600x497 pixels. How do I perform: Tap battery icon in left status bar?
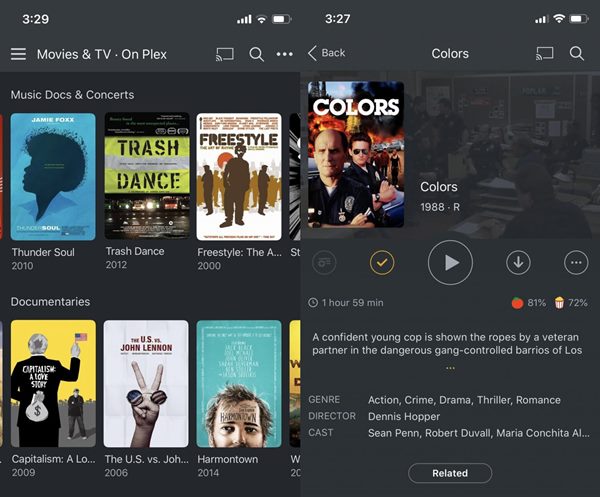pyautogui.click(x=282, y=19)
